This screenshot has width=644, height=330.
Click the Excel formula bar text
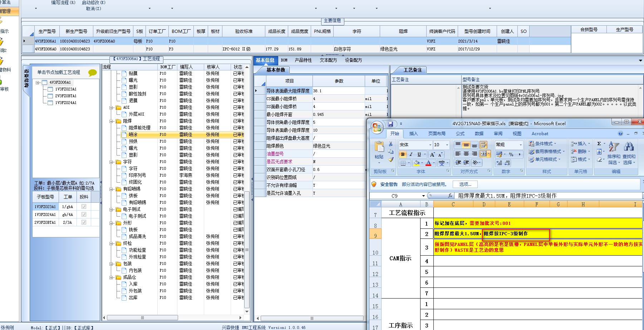click(507, 196)
